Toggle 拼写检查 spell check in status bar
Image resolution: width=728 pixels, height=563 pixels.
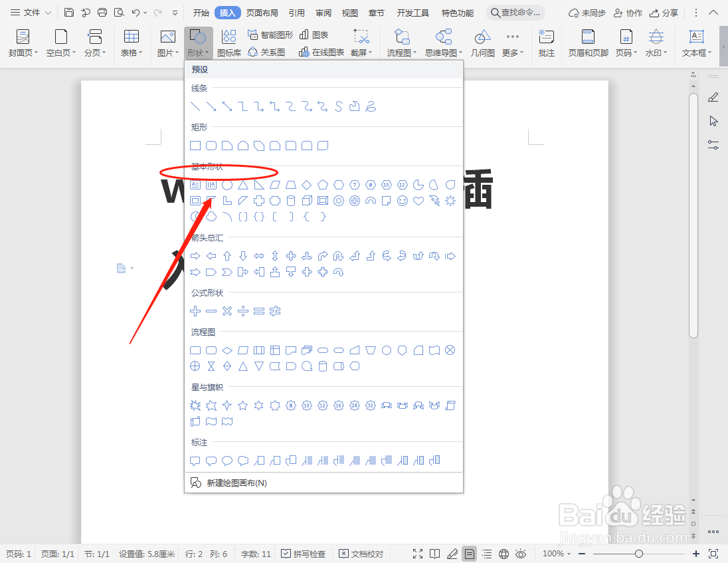(304, 553)
